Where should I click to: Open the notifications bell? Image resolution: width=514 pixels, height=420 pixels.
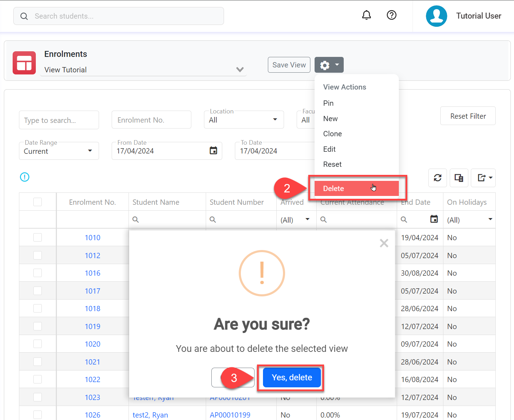(367, 15)
